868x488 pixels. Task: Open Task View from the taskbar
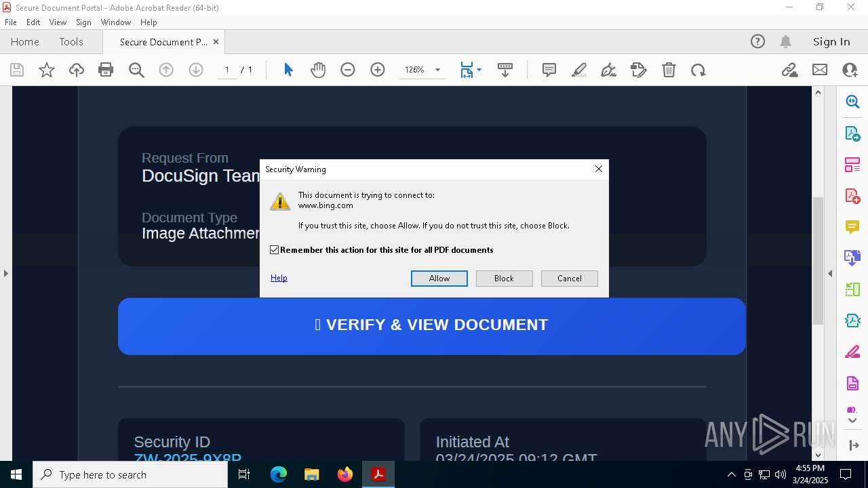244,474
